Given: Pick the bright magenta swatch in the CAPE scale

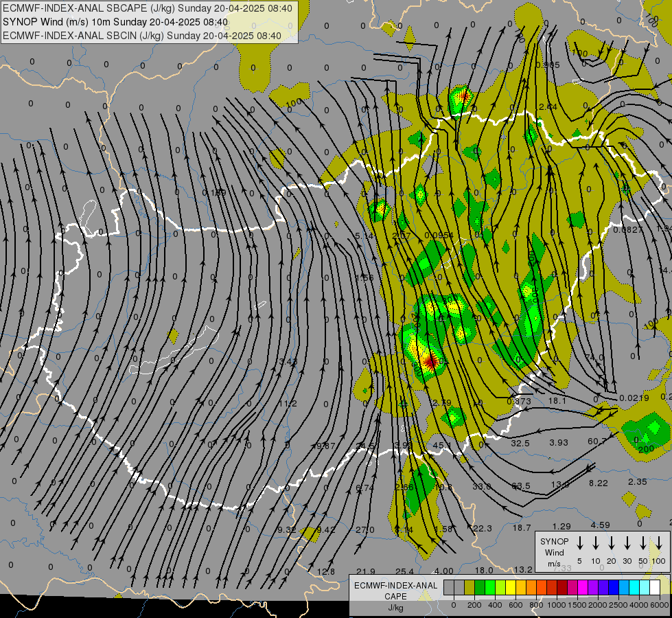Looking at the screenshot, I should point(583,587).
